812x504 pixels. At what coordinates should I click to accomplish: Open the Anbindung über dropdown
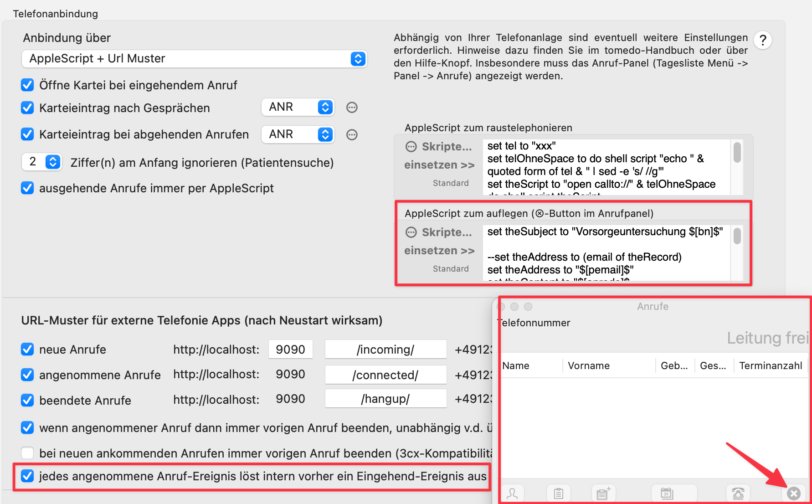pos(194,59)
